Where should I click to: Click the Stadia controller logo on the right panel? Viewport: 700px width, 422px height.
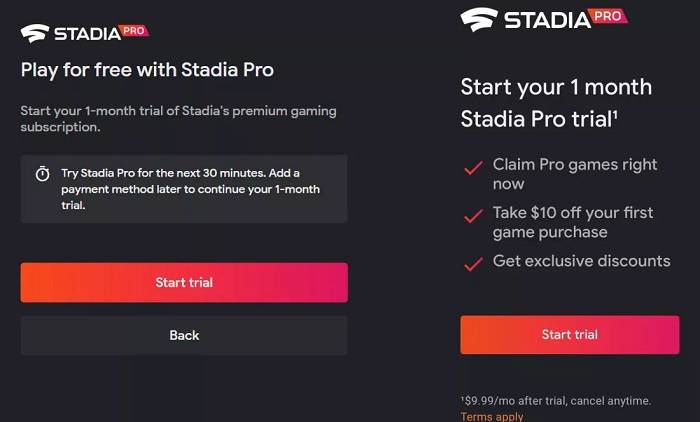coord(479,19)
